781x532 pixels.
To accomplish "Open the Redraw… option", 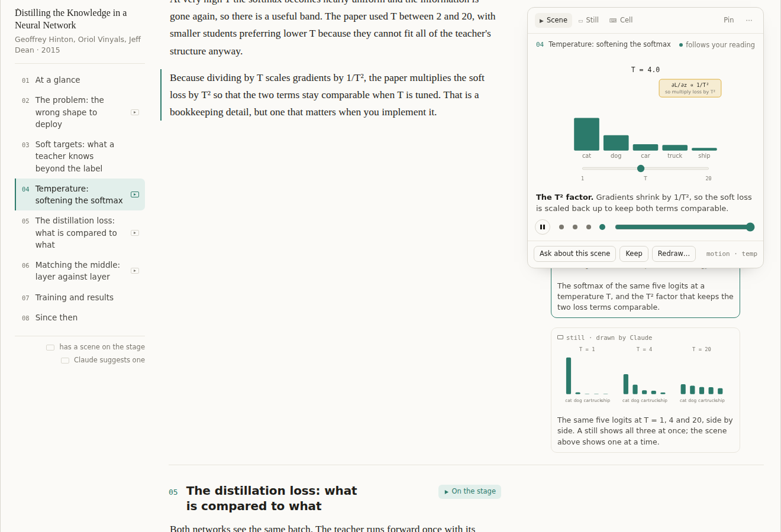I will pyautogui.click(x=674, y=254).
